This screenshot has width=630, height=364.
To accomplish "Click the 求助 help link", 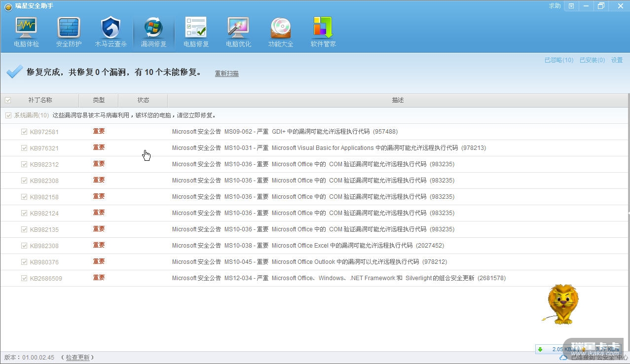I will coord(555,6).
